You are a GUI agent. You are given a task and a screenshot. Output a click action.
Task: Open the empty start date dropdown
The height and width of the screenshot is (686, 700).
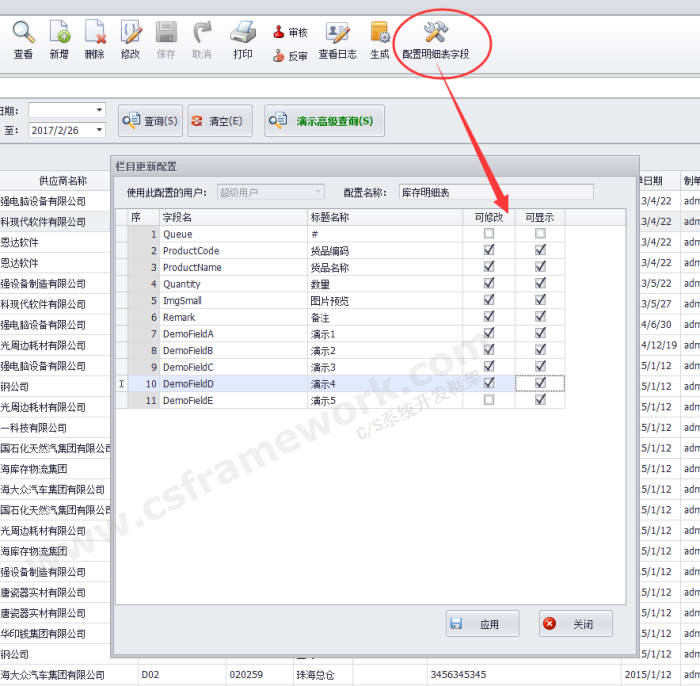coord(99,110)
